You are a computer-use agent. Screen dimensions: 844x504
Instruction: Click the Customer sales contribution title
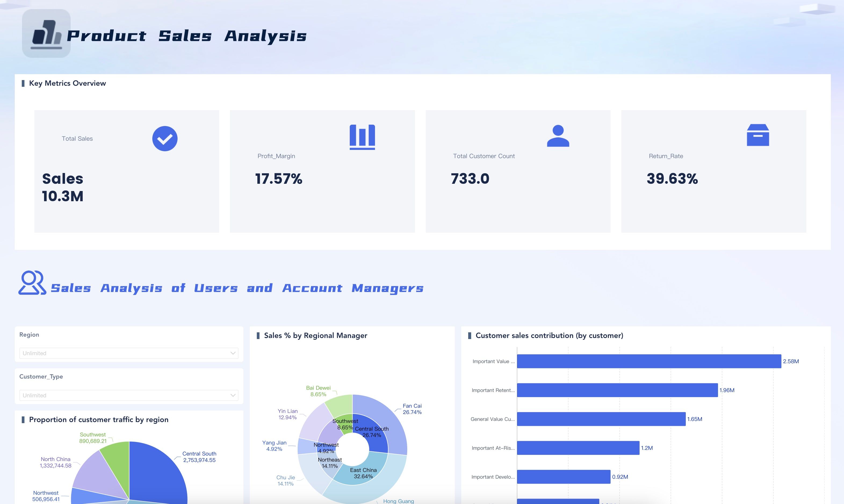click(x=549, y=336)
